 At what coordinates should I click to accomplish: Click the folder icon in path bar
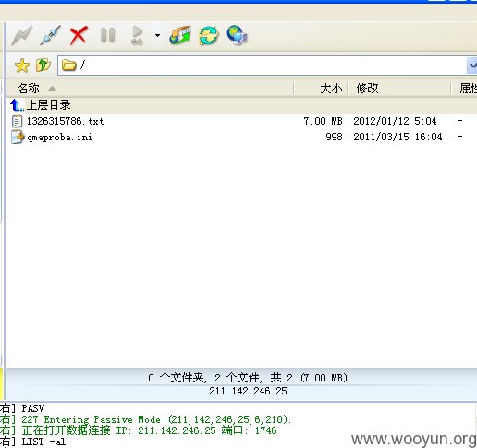point(68,66)
